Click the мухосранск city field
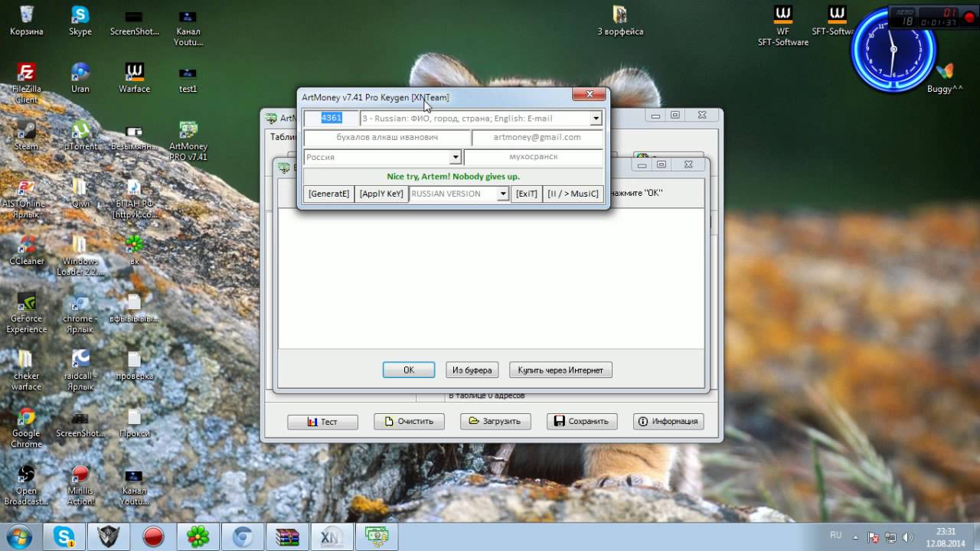The height and width of the screenshot is (551, 980). (x=534, y=157)
